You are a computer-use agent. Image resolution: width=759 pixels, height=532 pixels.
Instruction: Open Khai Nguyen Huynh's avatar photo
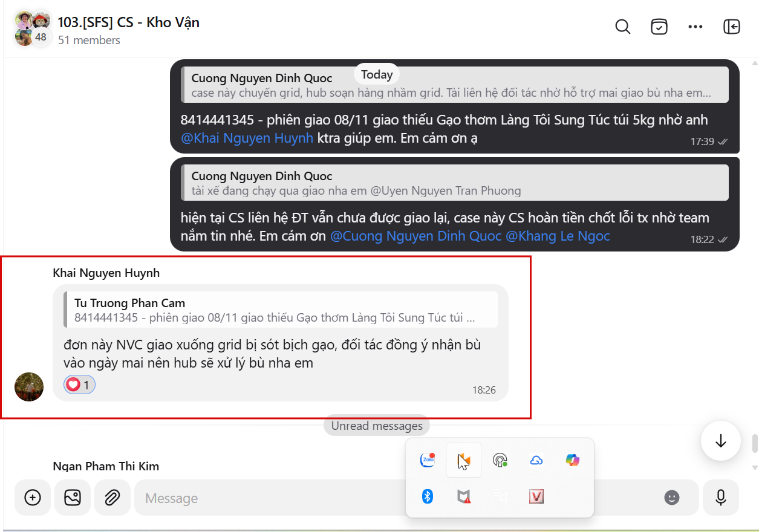point(29,387)
